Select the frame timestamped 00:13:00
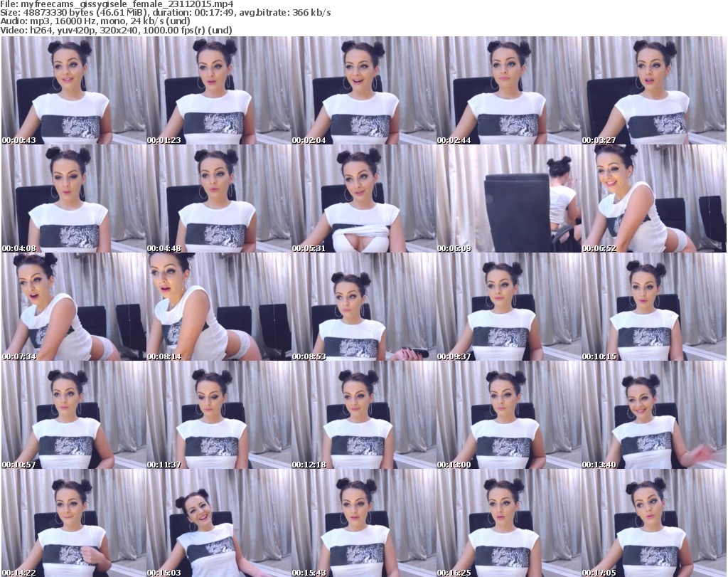The image size is (728, 577). click(x=508, y=415)
